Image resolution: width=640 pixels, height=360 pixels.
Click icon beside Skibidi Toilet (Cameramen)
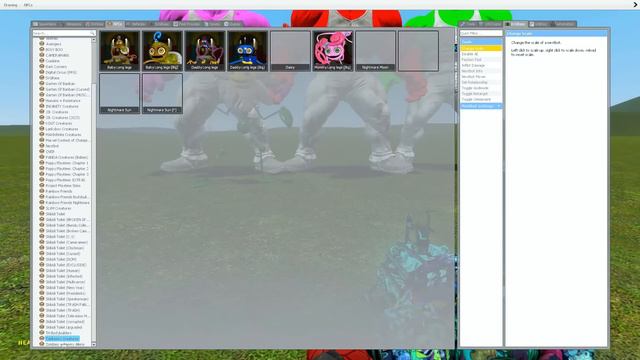pyautogui.click(x=42, y=242)
